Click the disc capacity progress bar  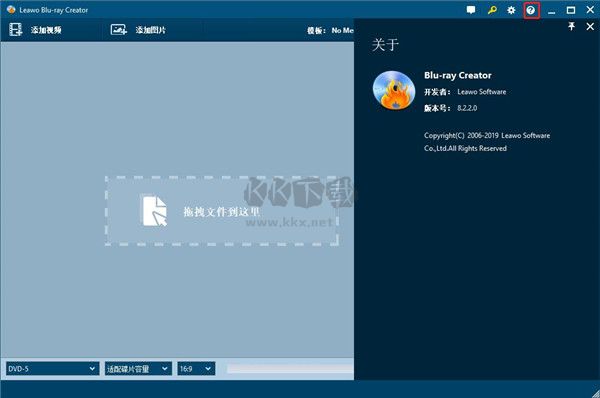290,369
